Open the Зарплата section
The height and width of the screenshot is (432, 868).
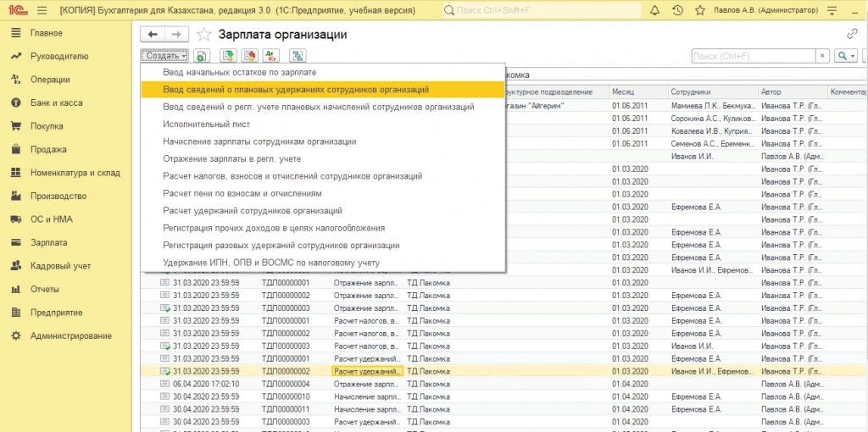point(48,242)
